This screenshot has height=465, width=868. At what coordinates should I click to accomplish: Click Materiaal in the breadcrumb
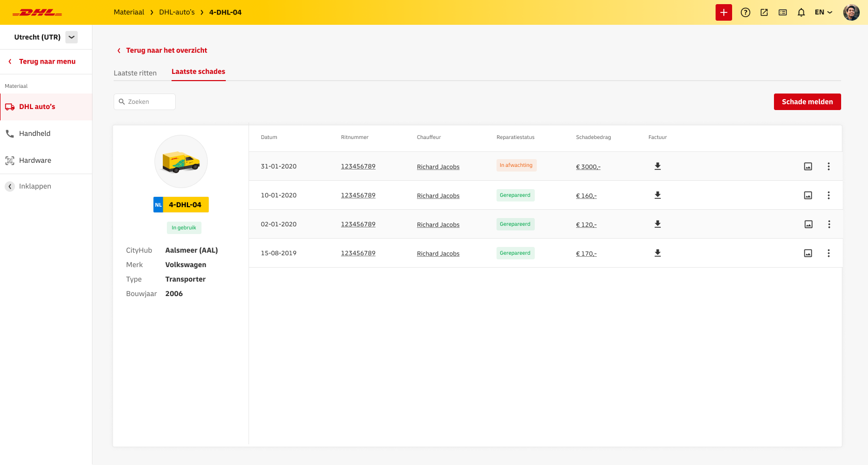129,12
